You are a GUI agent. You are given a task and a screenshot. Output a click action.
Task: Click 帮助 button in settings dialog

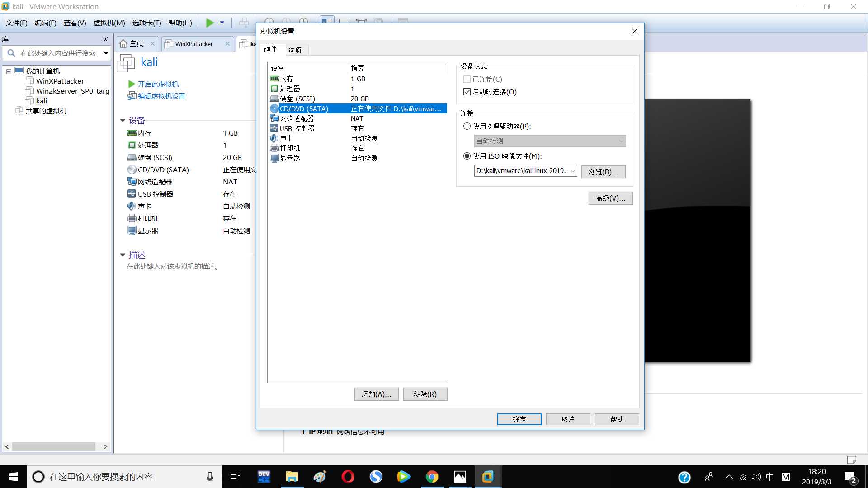[x=617, y=419]
